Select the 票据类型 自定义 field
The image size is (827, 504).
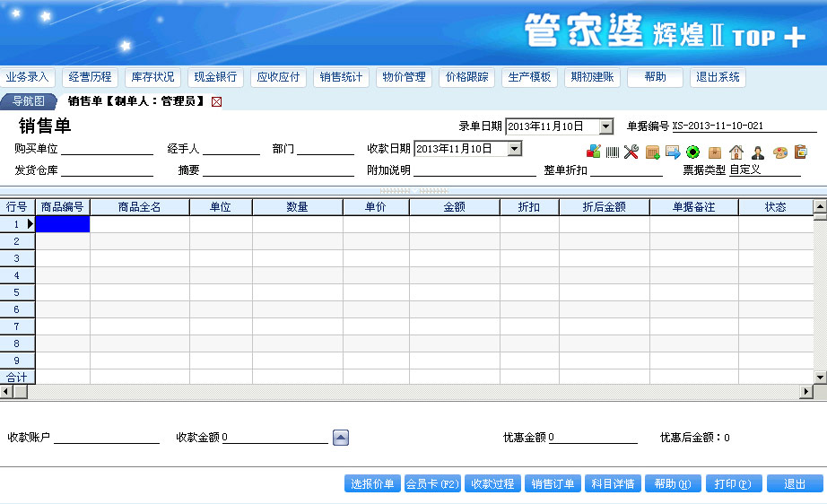click(x=765, y=169)
